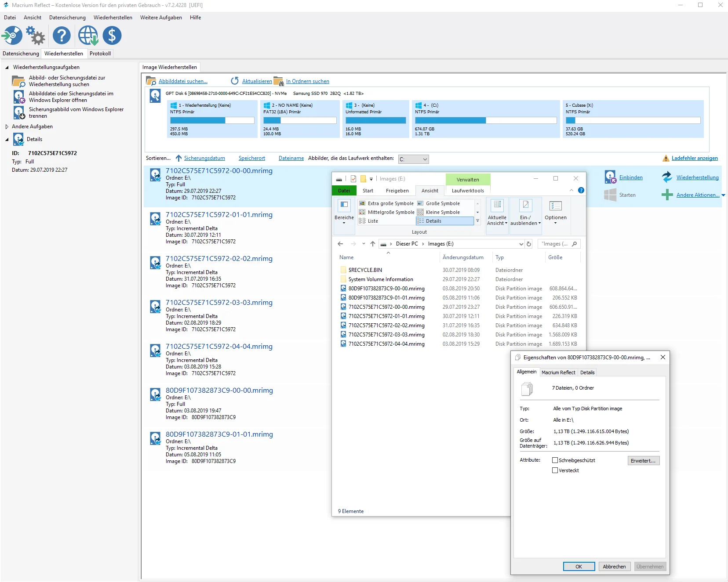Click the Aktuelle Ansicht icon in Explorer ribbon
This screenshot has width=728, height=582.
497,205
